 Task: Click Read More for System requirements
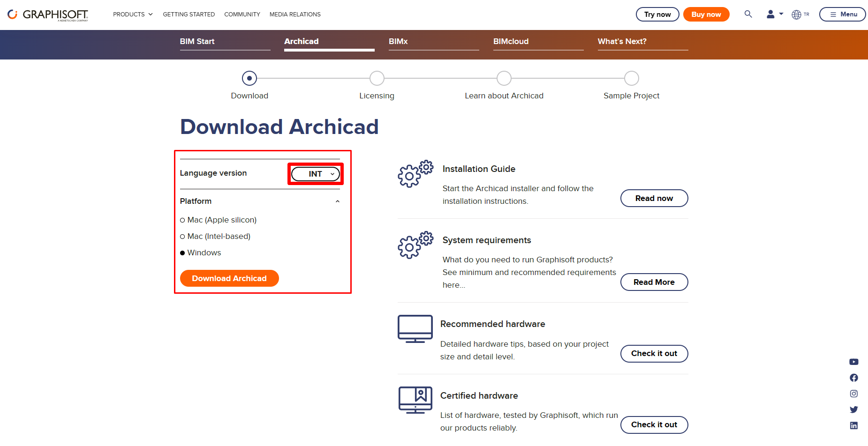pyautogui.click(x=654, y=282)
